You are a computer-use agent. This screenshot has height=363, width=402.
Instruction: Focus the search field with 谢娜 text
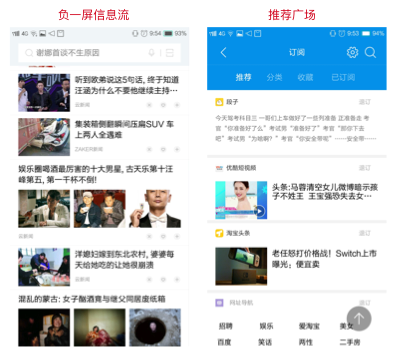(x=99, y=53)
